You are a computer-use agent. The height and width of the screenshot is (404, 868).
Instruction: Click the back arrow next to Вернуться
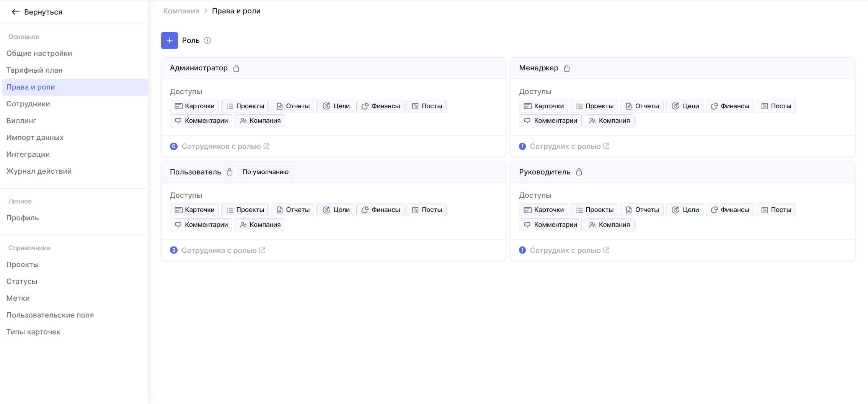pos(15,12)
